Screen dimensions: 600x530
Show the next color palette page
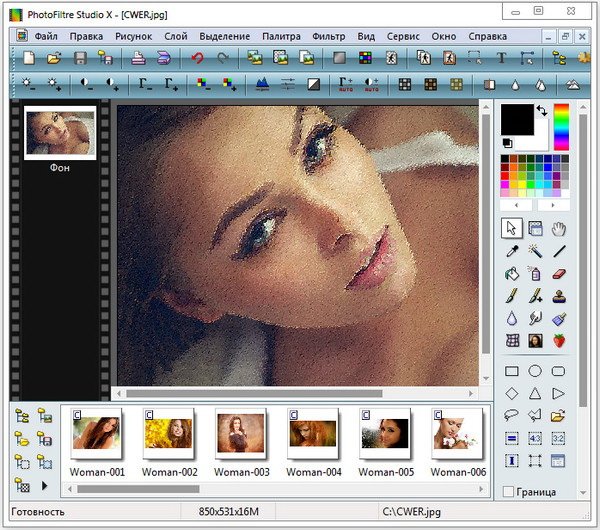click(x=555, y=204)
